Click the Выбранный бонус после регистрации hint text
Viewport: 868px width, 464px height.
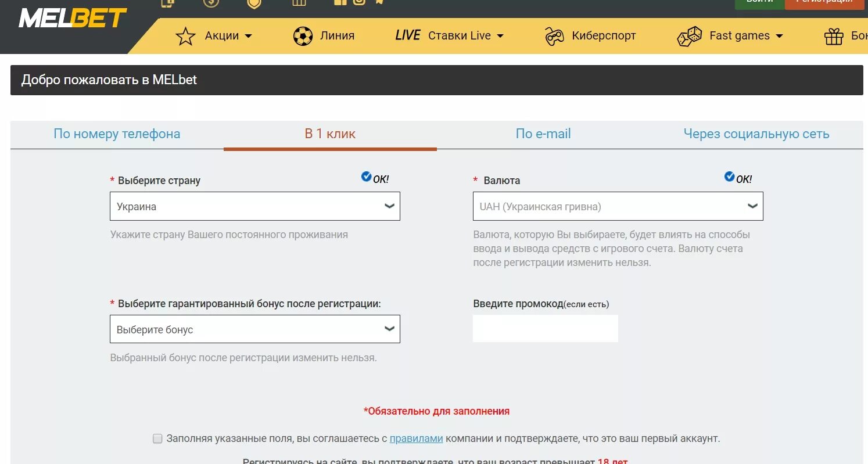(x=243, y=358)
